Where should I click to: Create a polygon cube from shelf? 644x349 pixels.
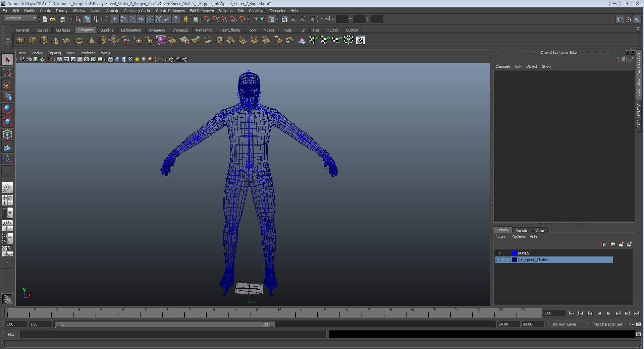click(x=32, y=40)
